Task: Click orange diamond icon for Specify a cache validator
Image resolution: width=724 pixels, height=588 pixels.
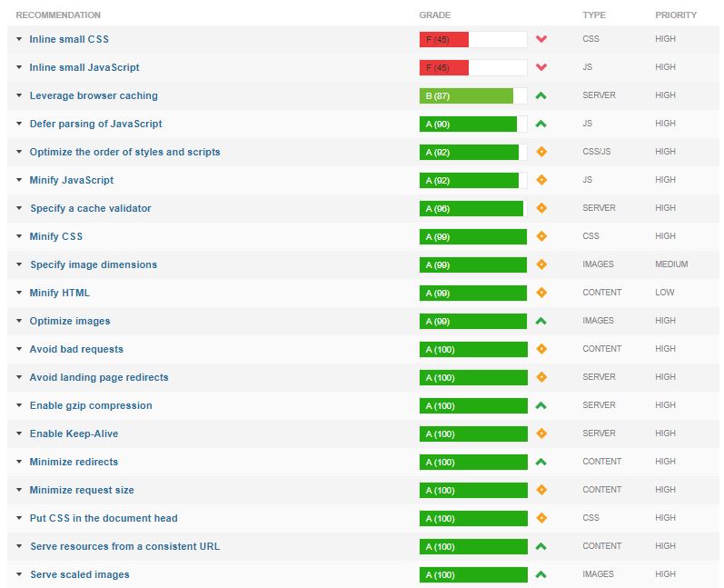Action: [x=541, y=208]
